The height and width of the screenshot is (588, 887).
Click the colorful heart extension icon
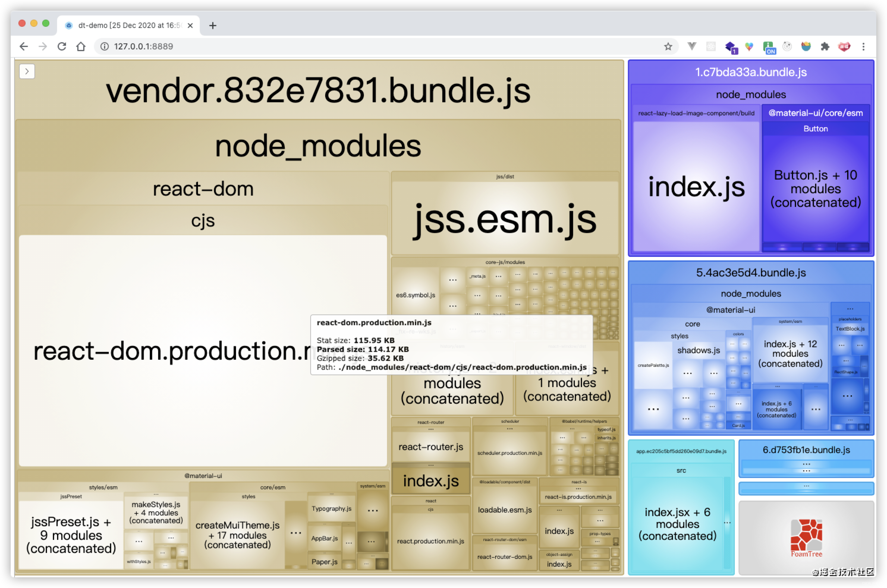[749, 46]
